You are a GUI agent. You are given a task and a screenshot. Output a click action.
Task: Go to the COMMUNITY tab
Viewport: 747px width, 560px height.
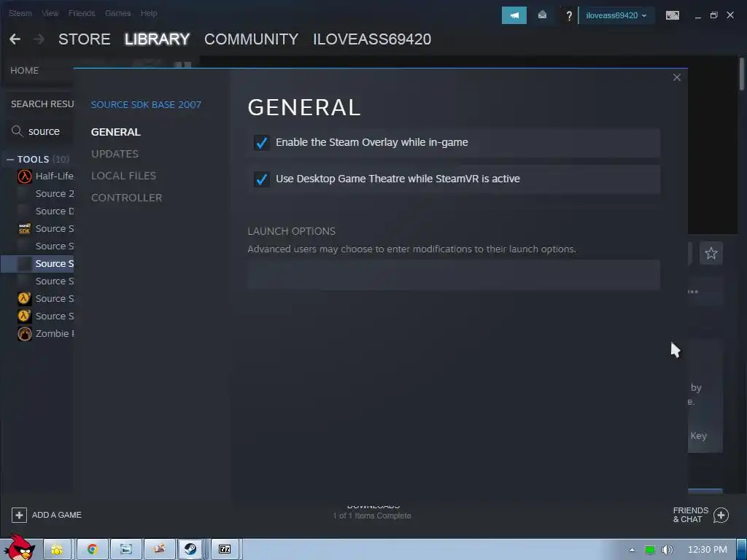coord(251,39)
